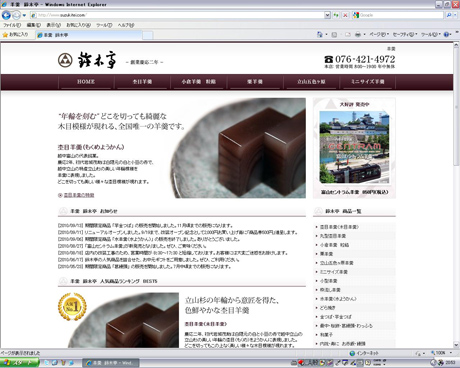460x368 pixels.
Task: Open the zoom level 100% dropdown
Action: [441, 353]
